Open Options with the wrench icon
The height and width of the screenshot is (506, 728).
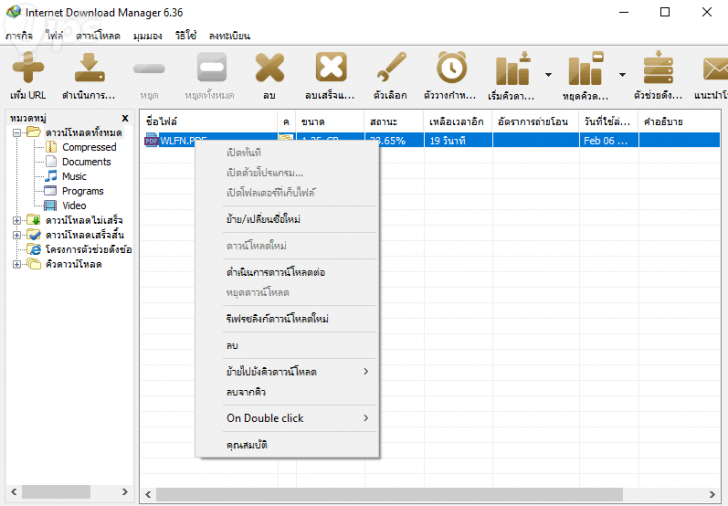point(391,68)
